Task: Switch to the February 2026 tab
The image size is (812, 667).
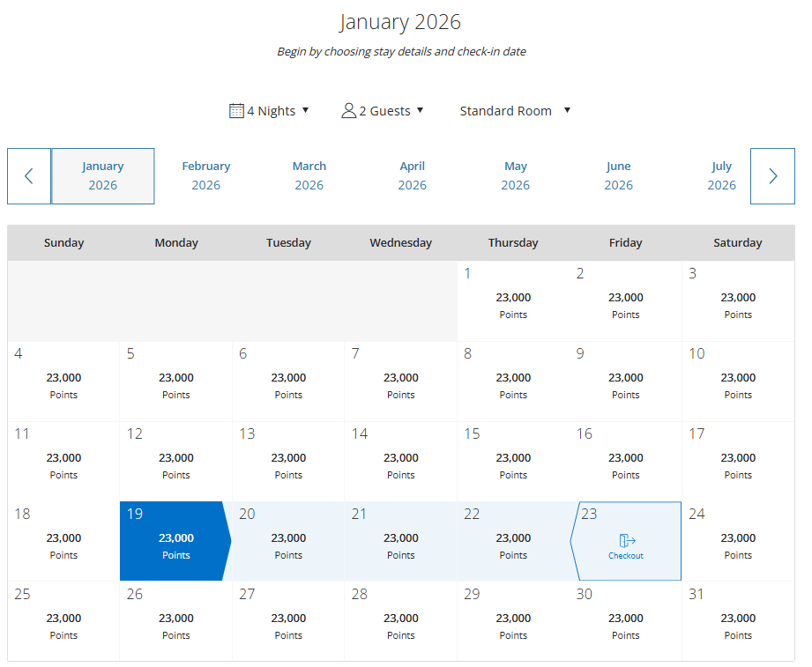Action: coord(206,176)
